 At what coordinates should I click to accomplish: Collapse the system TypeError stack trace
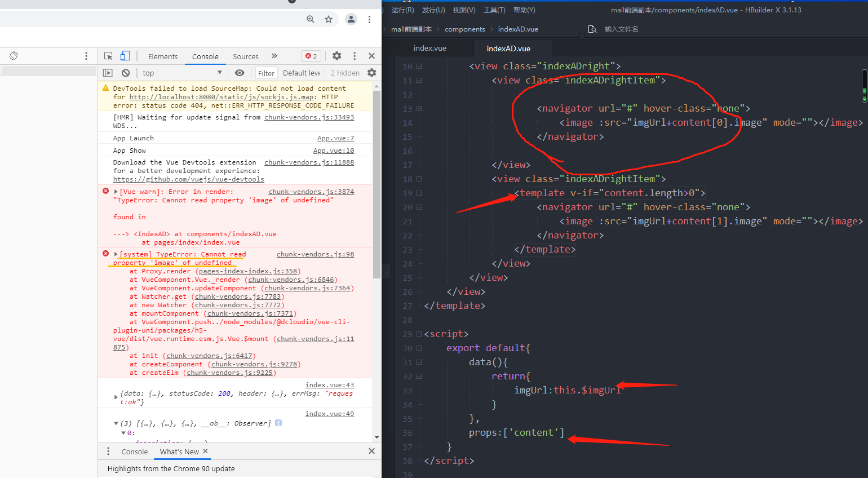(116, 254)
